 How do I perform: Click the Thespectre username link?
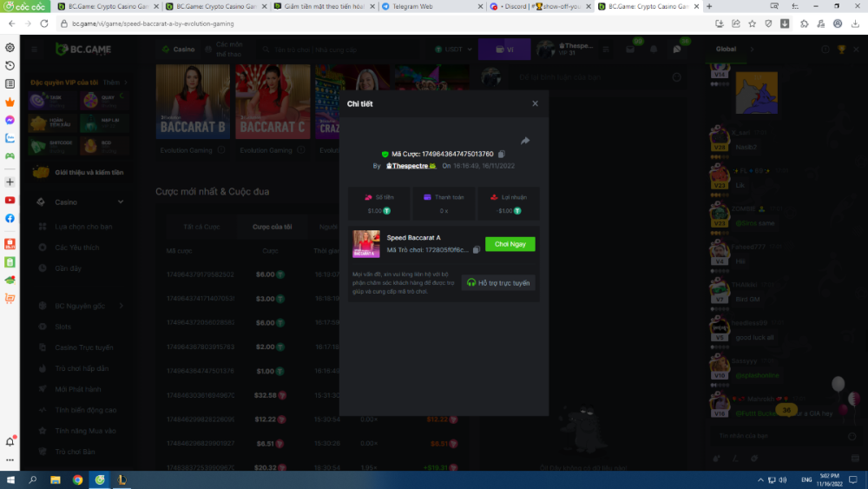click(411, 165)
